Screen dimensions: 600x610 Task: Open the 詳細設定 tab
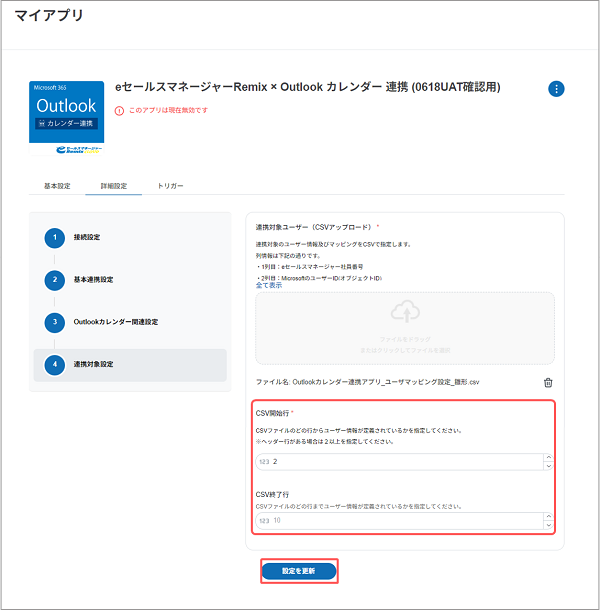tap(114, 186)
